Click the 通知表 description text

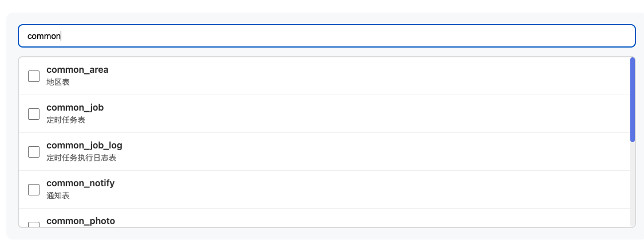[x=58, y=196]
